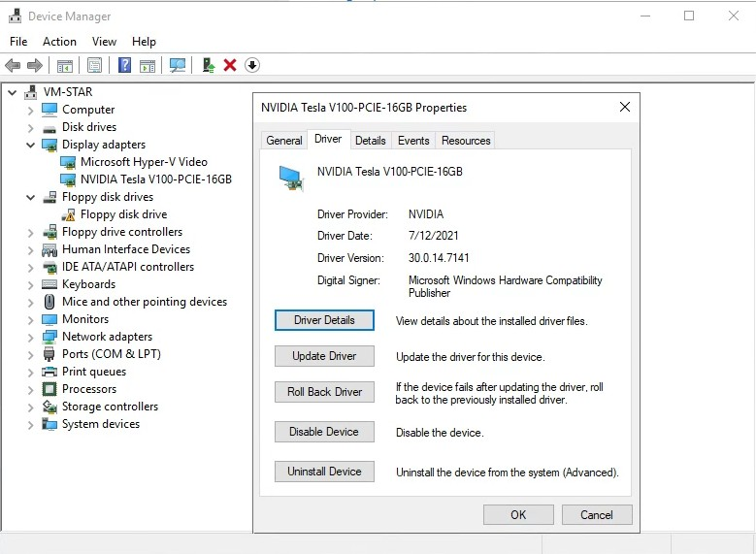
Task: Click the Device Manager title bar icon
Action: pos(16,16)
